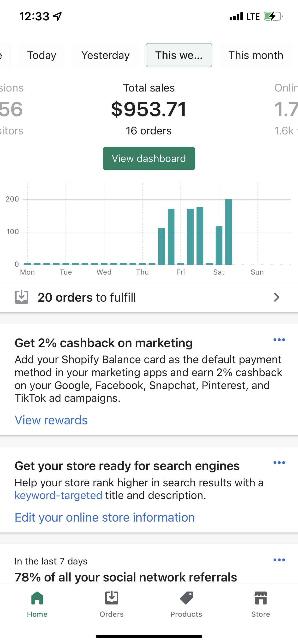Screen dimensions: 298x644
Task: Open Edit your online store information
Action: (105, 517)
